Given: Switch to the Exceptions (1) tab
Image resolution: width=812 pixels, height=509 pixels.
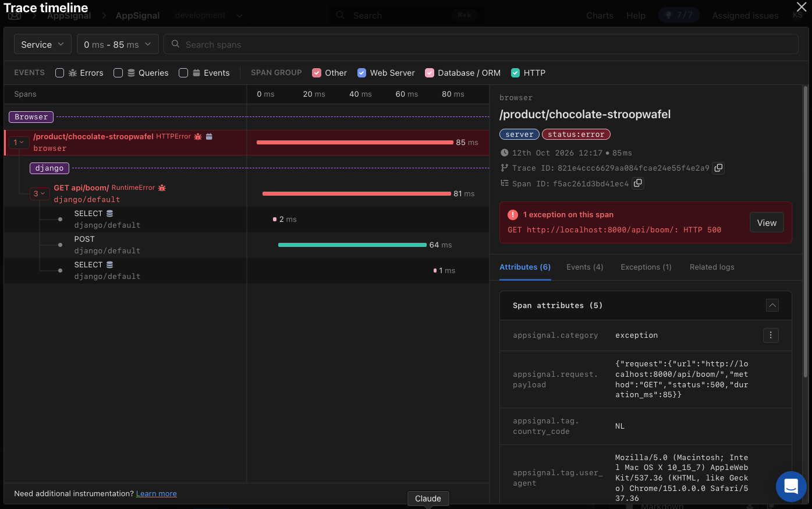Looking at the screenshot, I should click(x=646, y=267).
